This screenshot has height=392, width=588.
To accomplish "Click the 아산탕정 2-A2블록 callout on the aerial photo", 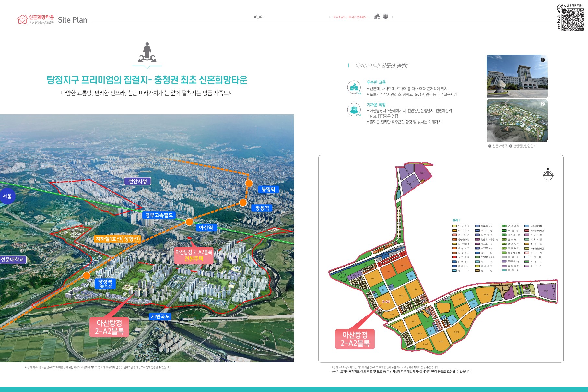I will click(109, 327).
